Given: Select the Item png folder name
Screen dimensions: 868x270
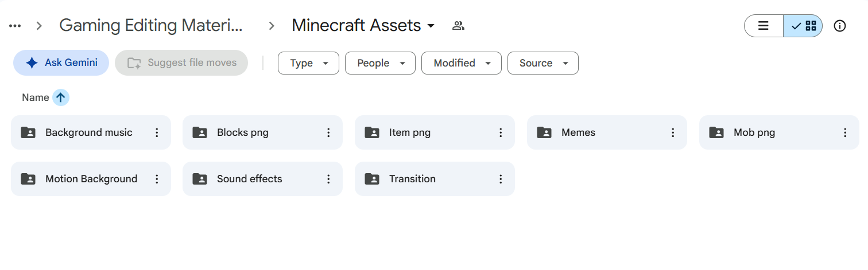Looking at the screenshot, I should point(410,132).
